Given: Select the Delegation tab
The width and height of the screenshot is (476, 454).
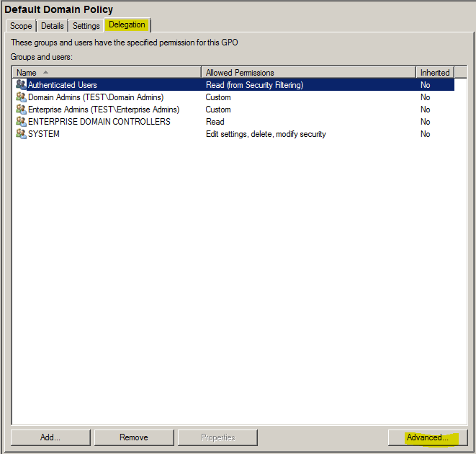Looking at the screenshot, I should click(127, 25).
